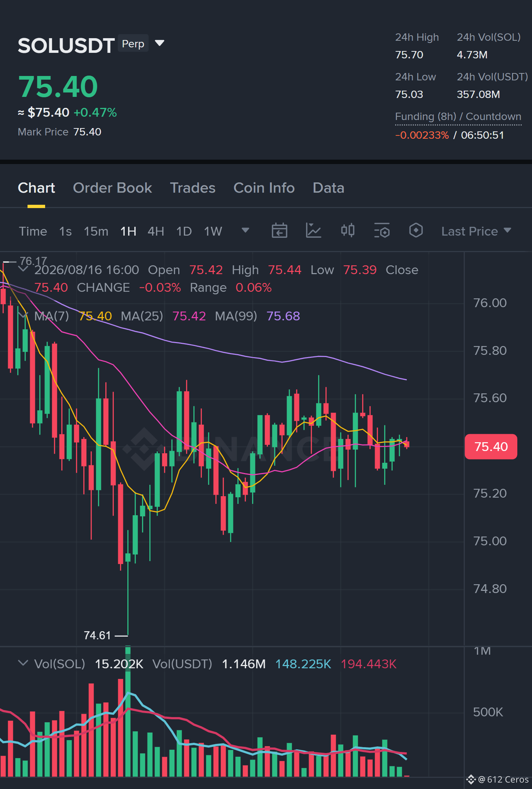Switch to the Data tab

click(328, 188)
